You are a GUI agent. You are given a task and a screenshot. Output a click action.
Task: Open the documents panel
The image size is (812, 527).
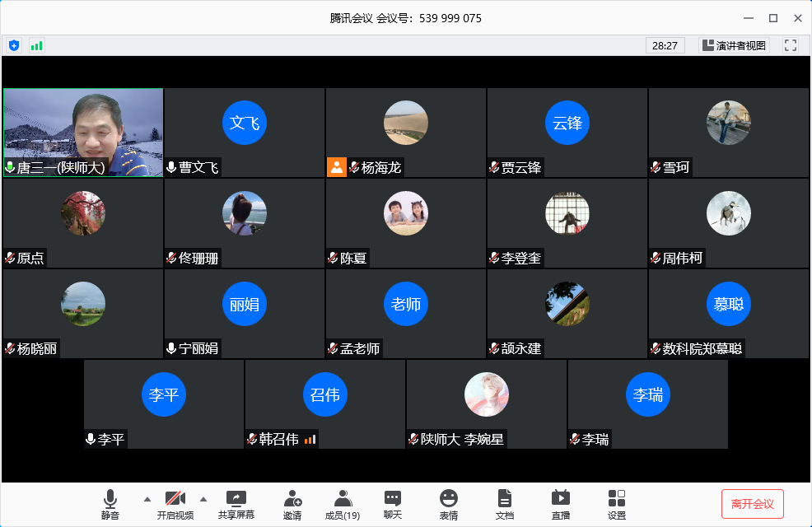click(x=504, y=505)
